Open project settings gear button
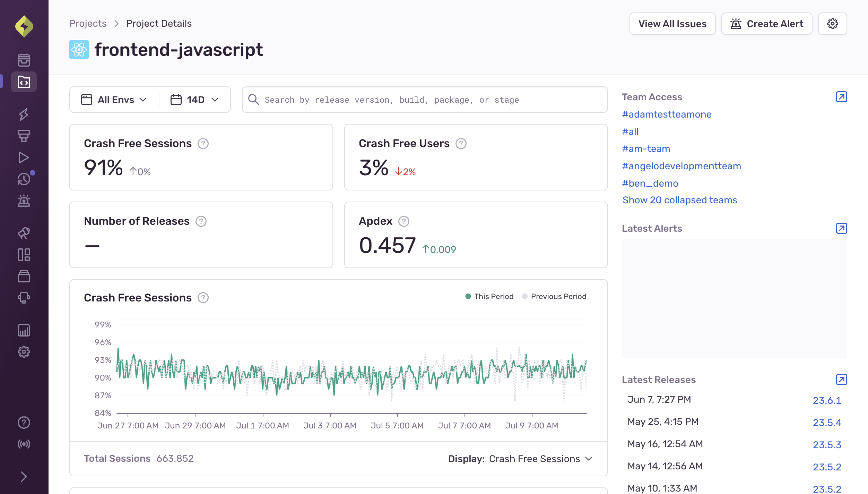Image resolution: width=868 pixels, height=494 pixels. (x=832, y=24)
